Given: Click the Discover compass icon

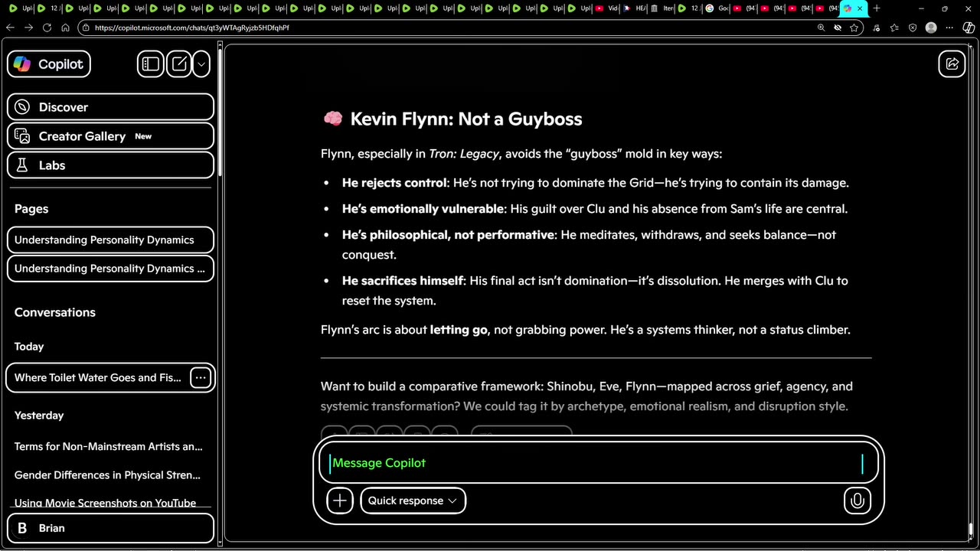Looking at the screenshot, I should [22, 107].
